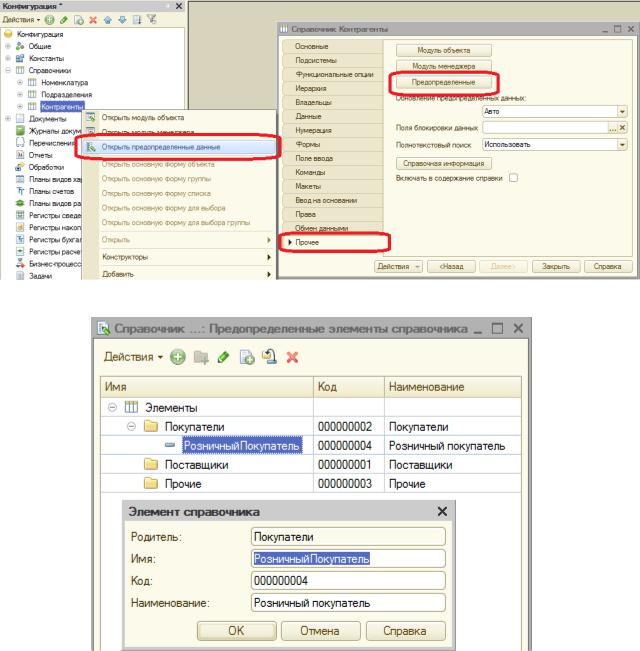This screenshot has height=651, width=640.
Task: Click Справка in Элемент справочника dialog
Action: (x=405, y=631)
